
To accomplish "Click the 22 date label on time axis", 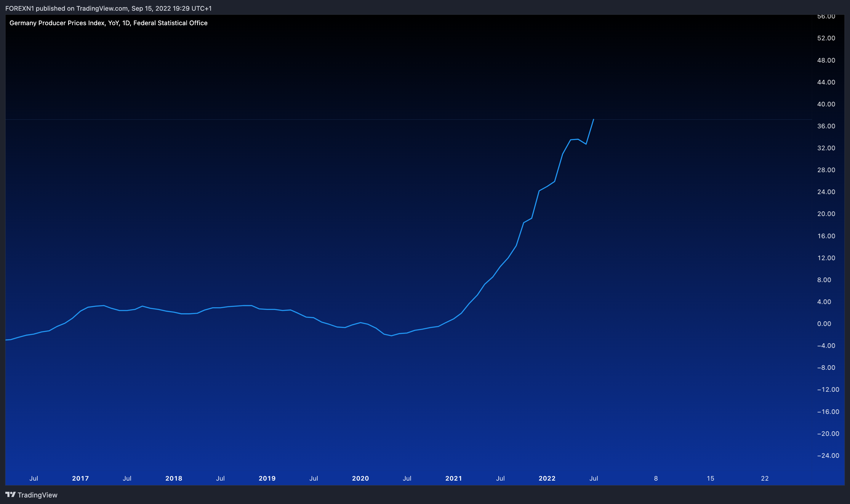I will tap(765, 478).
